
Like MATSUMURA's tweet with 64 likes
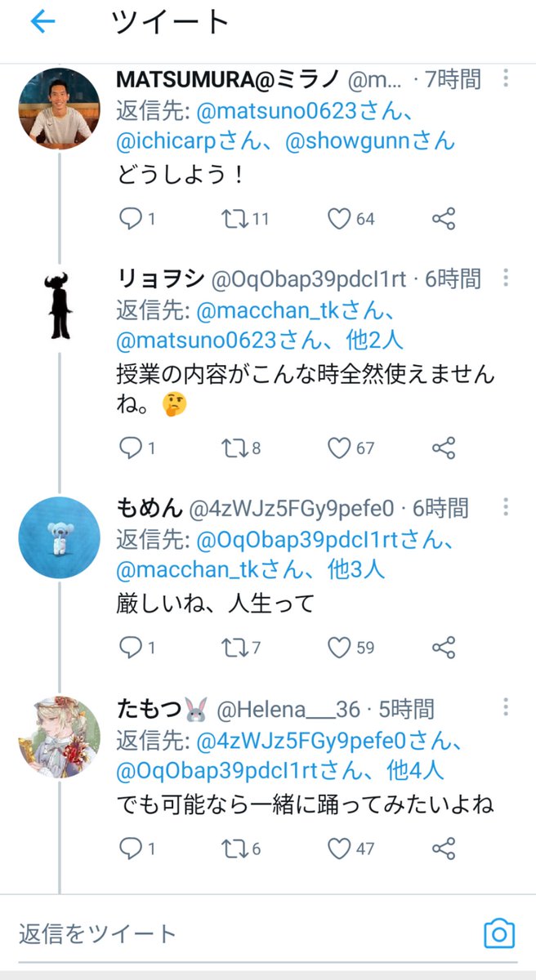(339, 219)
